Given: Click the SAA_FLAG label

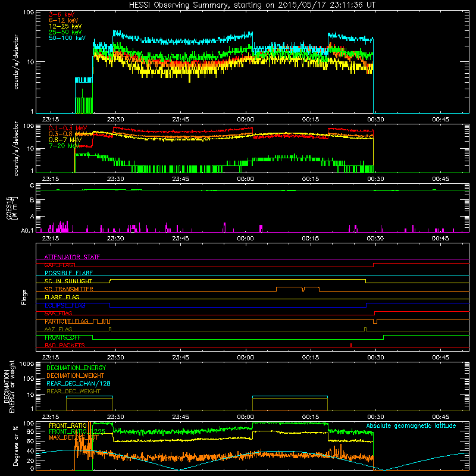Looking at the screenshot, I should 58,314.
